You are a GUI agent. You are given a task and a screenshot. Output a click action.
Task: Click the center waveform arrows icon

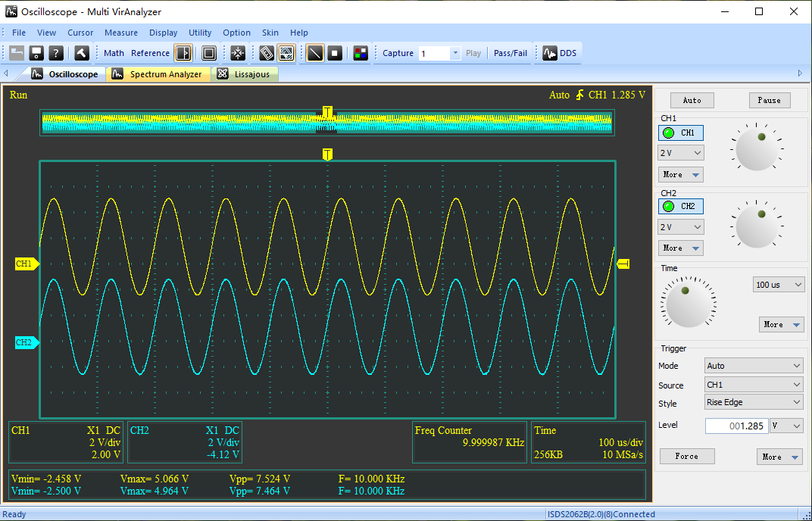point(238,53)
